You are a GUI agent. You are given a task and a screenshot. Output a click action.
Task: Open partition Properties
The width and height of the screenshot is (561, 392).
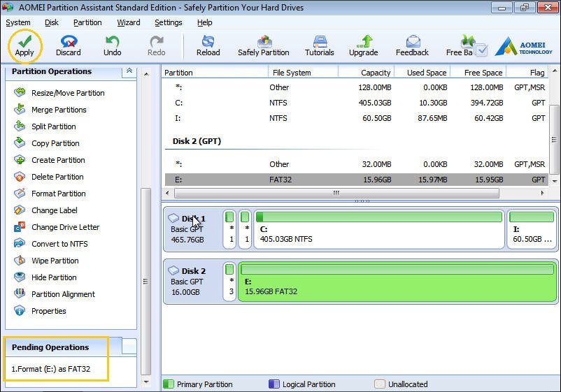click(40, 311)
